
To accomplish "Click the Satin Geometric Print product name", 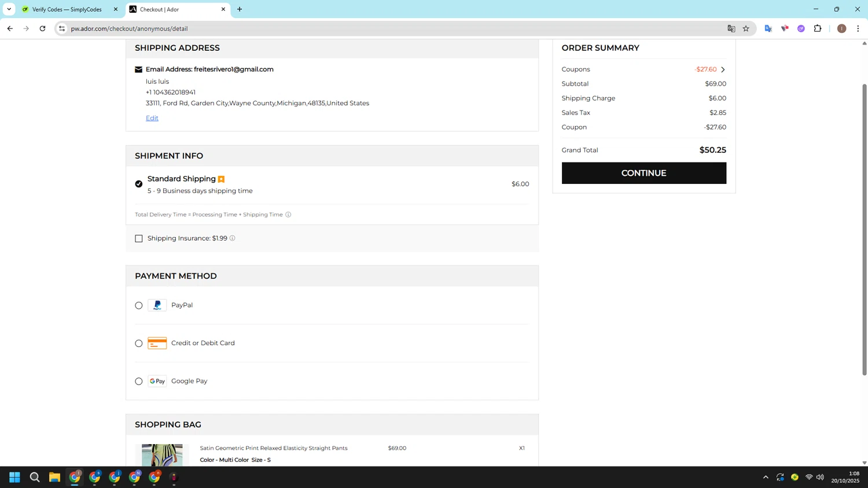I will point(274,448).
